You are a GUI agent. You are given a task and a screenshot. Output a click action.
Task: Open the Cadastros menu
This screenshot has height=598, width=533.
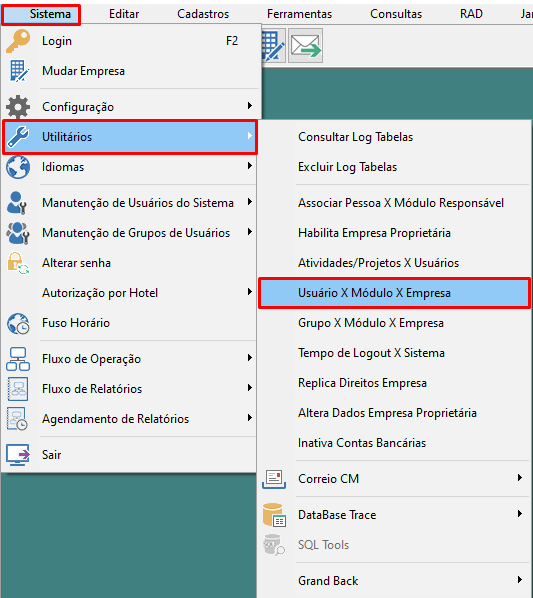tap(203, 14)
